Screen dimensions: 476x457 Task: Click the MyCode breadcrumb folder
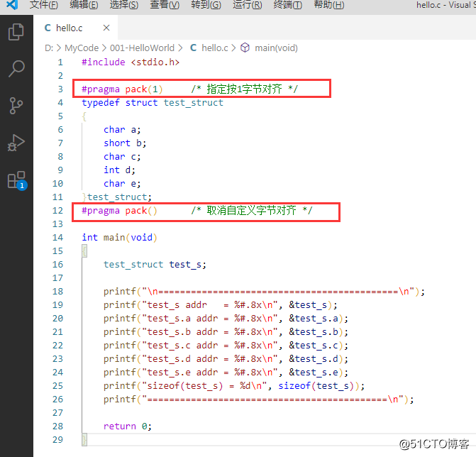(82, 48)
